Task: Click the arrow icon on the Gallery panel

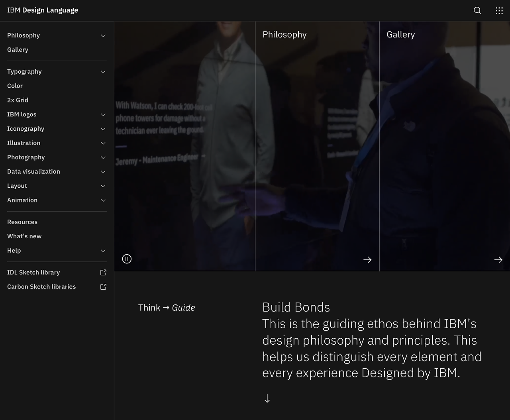Action: coord(498,259)
